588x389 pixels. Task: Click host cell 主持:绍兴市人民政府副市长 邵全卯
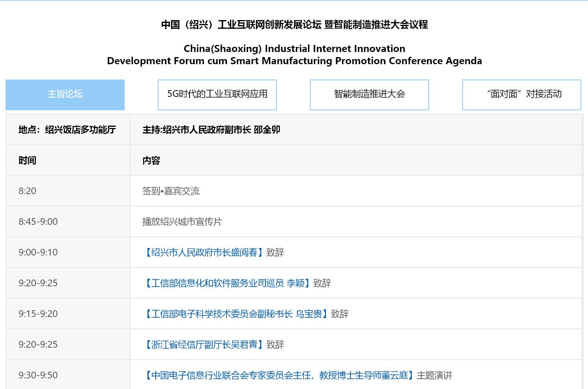[356, 130]
